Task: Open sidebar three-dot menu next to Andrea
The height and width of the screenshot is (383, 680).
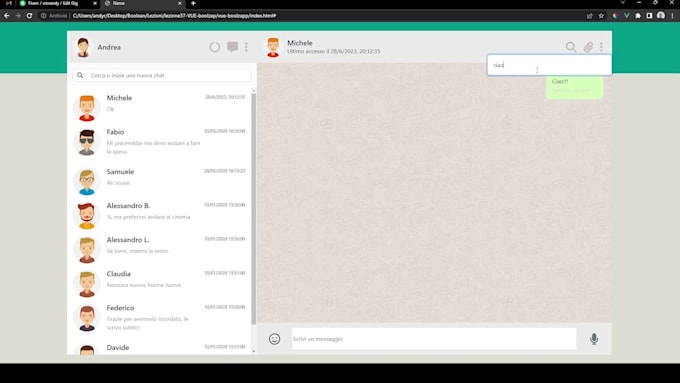Action: pos(246,47)
